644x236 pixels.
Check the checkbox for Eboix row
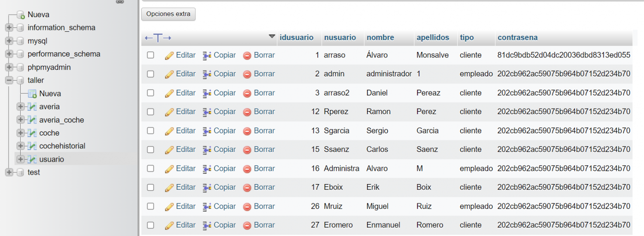pos(150,188)
